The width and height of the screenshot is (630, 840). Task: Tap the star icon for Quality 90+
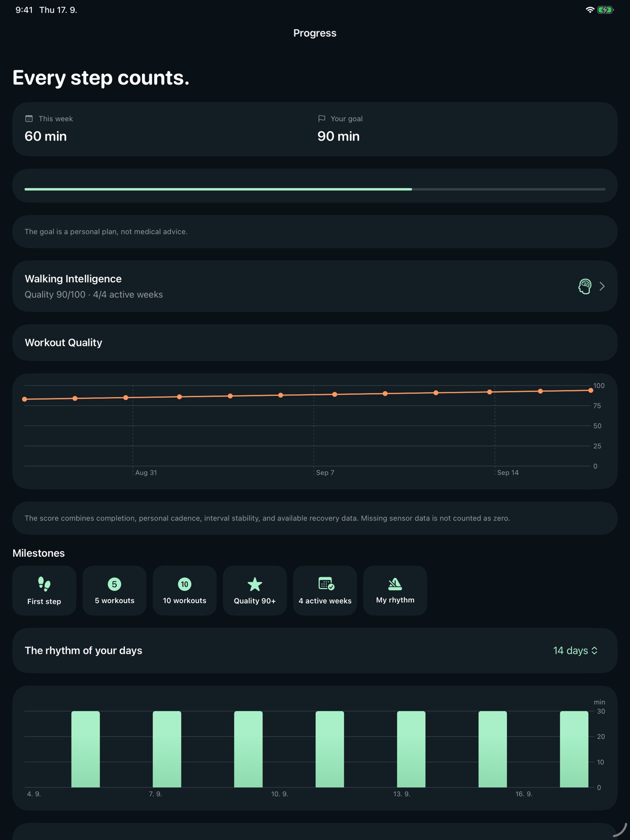(x=255, y=584)
